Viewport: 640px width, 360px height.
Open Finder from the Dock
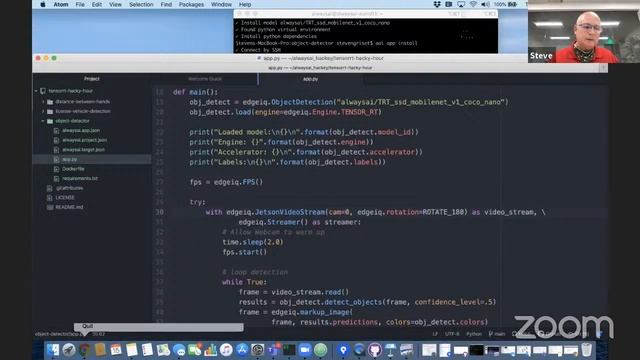coord(53,350)
